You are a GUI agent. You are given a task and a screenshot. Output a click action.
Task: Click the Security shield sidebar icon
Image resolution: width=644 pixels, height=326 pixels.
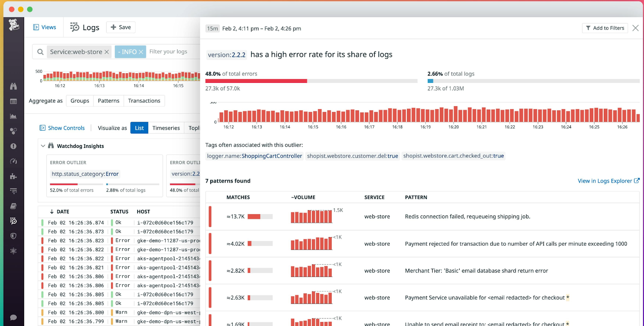13,236
